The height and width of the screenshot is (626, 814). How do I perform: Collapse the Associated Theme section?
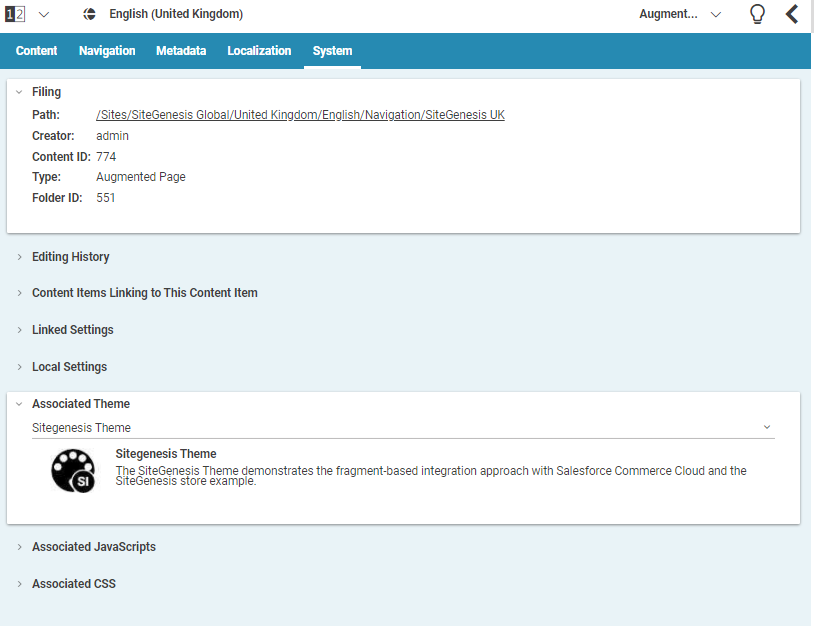click(x=19, y=404)
